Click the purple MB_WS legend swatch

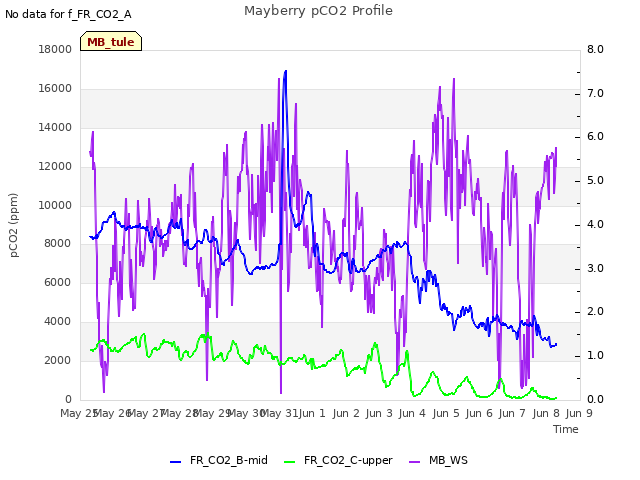pyautogui.click(x=414, y=462)
